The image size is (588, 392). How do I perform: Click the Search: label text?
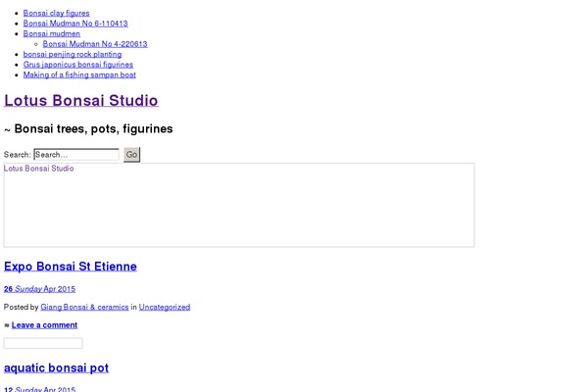click(17, 155)
